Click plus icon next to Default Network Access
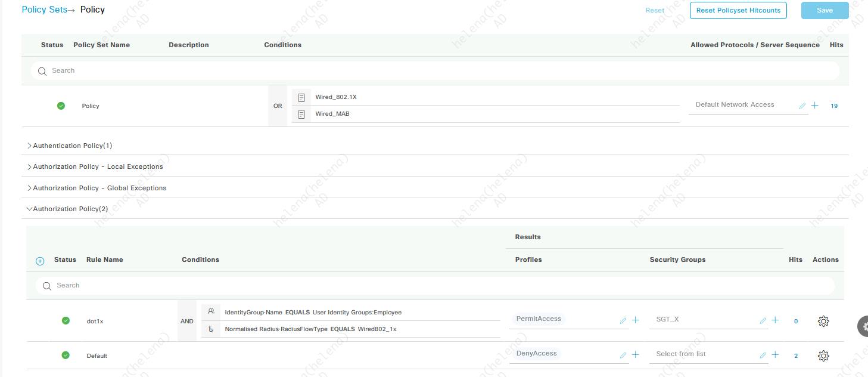868x377 pixels. [815, 106]
